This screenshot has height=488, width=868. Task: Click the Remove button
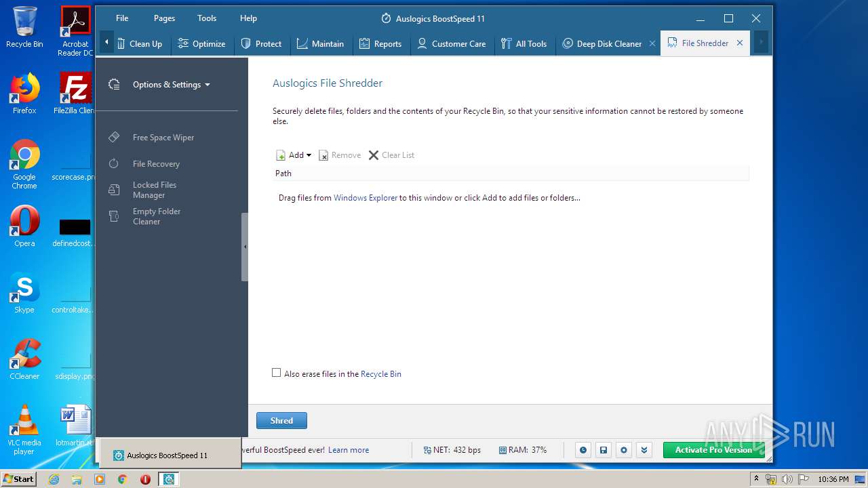point(340,155)
